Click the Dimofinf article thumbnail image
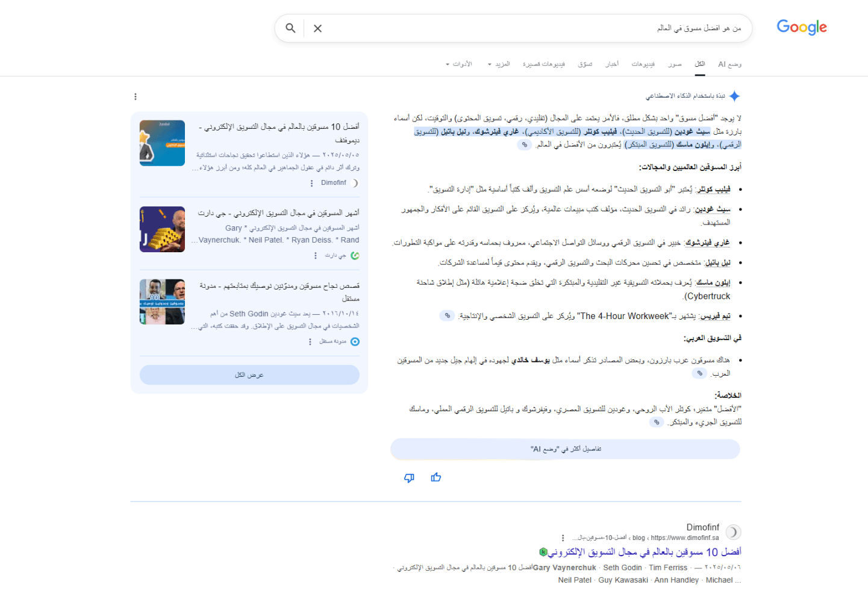868x602 pixels. click(162, 143)
